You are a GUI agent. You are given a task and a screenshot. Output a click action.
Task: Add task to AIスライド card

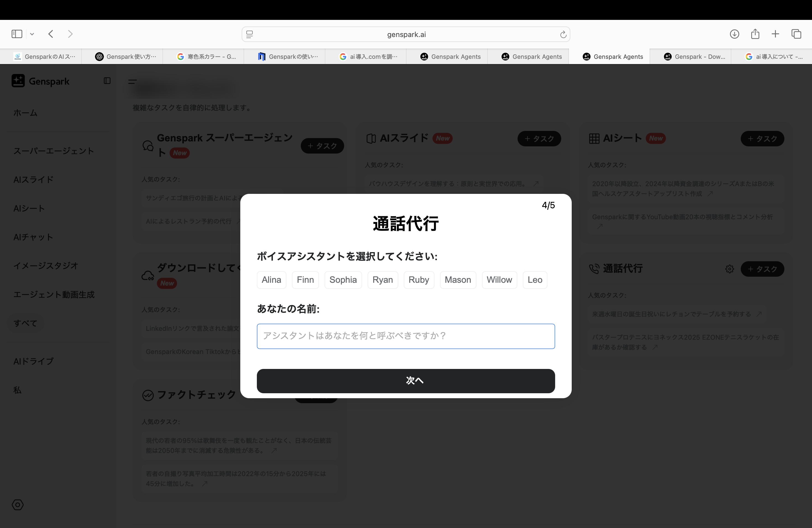click(539, 139)
